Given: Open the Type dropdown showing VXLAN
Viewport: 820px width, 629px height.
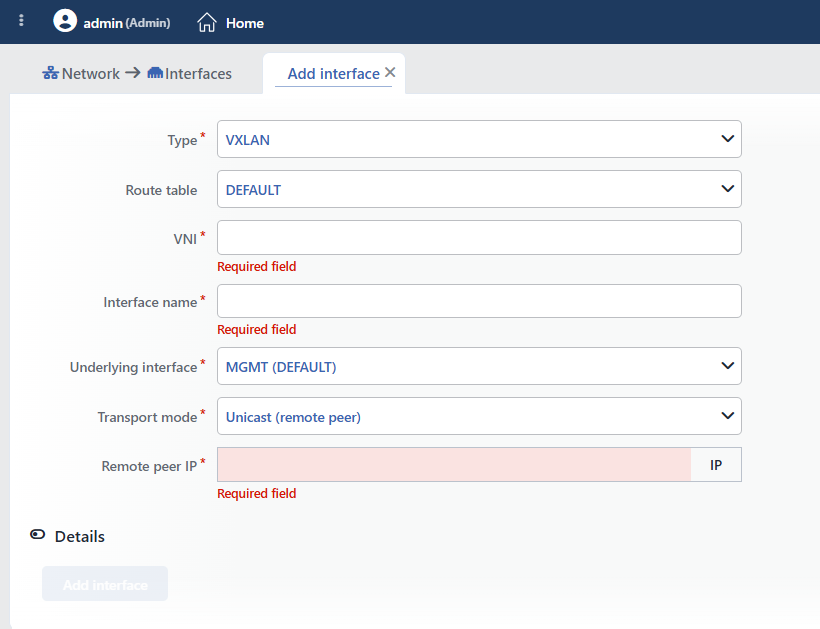Looking at the screenshot, I should point(479,139).
